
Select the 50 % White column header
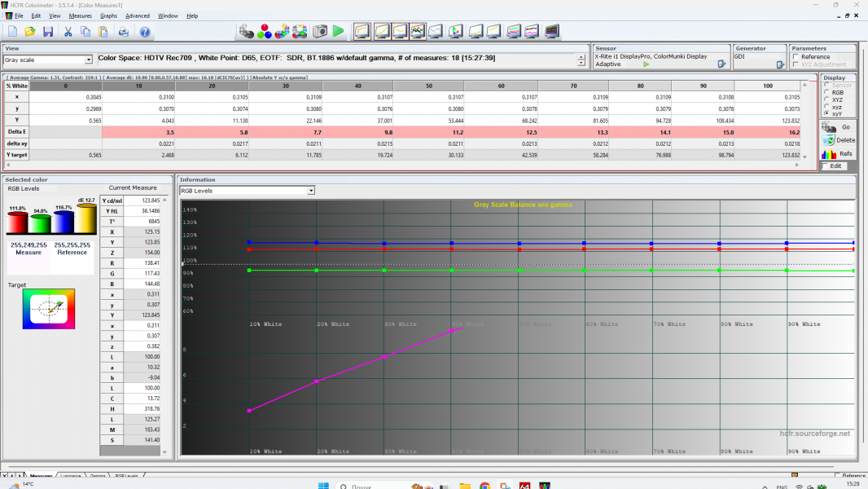(429, 86)
